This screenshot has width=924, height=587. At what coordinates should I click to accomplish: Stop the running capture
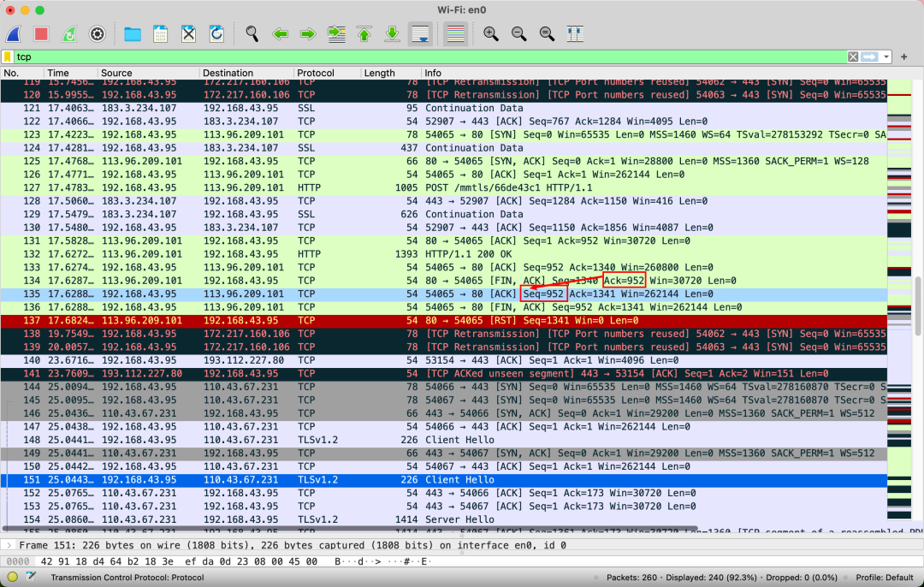(x=41, y=34)
